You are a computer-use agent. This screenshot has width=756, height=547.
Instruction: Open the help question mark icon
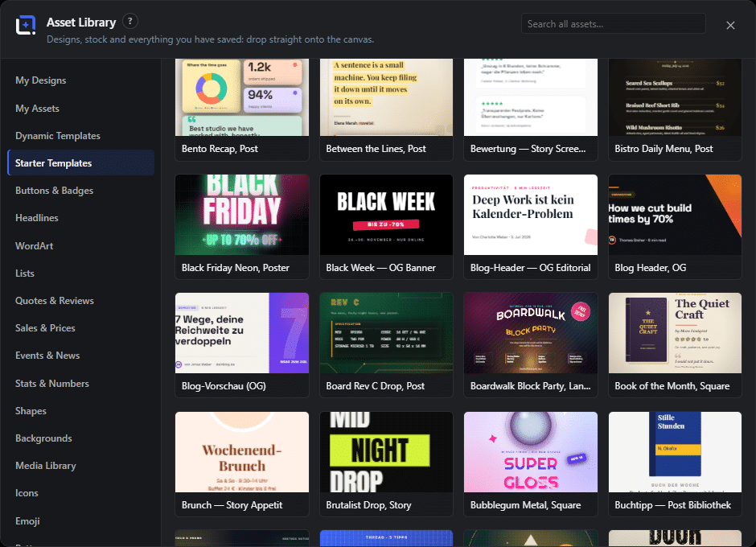tap(129, 21)
